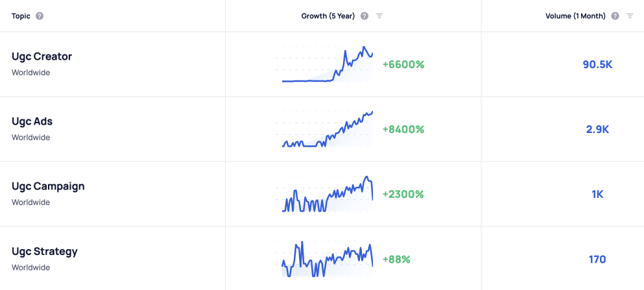Select the 2.9K volume value
Screen dimensions: 644x290
(x=597, y=129)
